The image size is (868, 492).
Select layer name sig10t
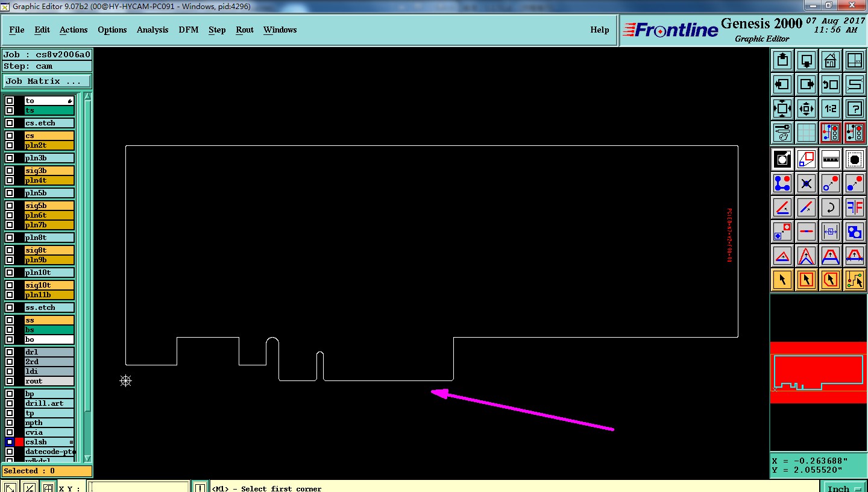click(49, 285)
